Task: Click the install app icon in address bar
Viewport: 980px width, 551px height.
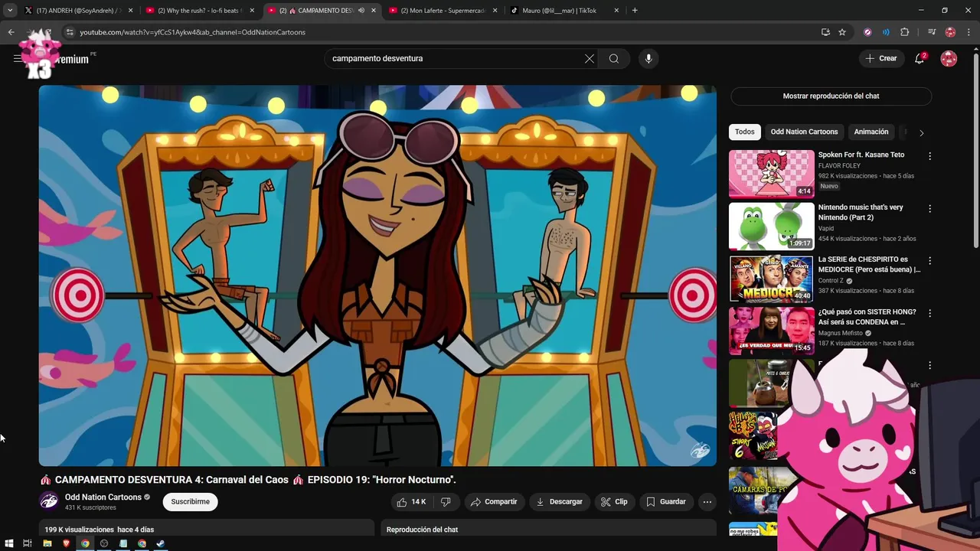Action: 825,32
